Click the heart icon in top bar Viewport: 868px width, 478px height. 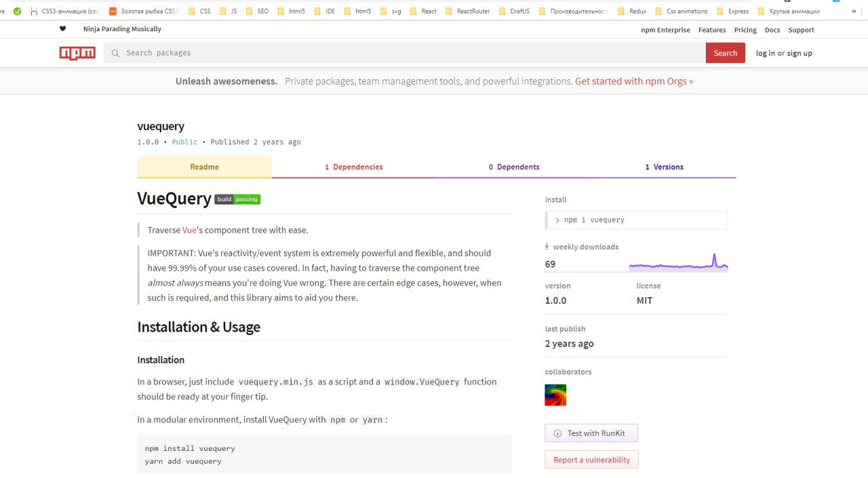click(x=63, y=29)
